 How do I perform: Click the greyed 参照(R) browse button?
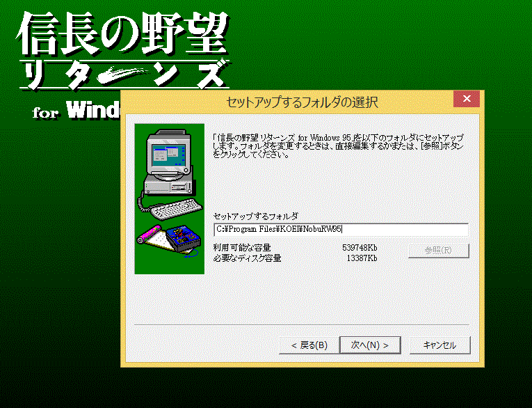click(x=438, y=251)
